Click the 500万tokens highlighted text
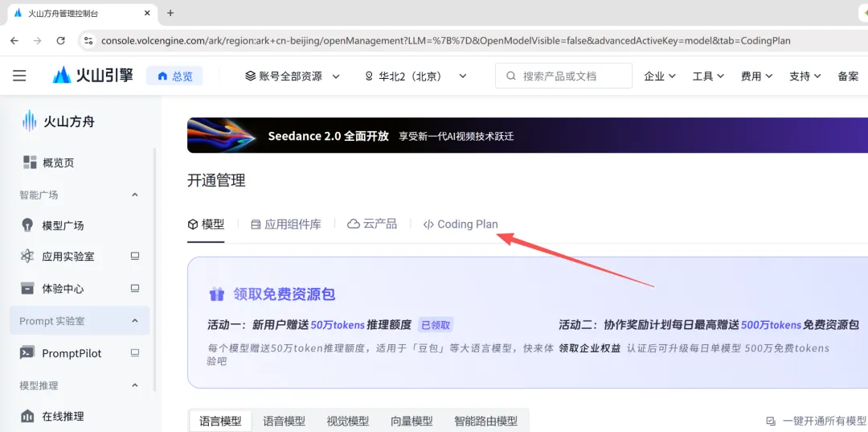Viewport: 868px width, 432px height. point(771,325)
